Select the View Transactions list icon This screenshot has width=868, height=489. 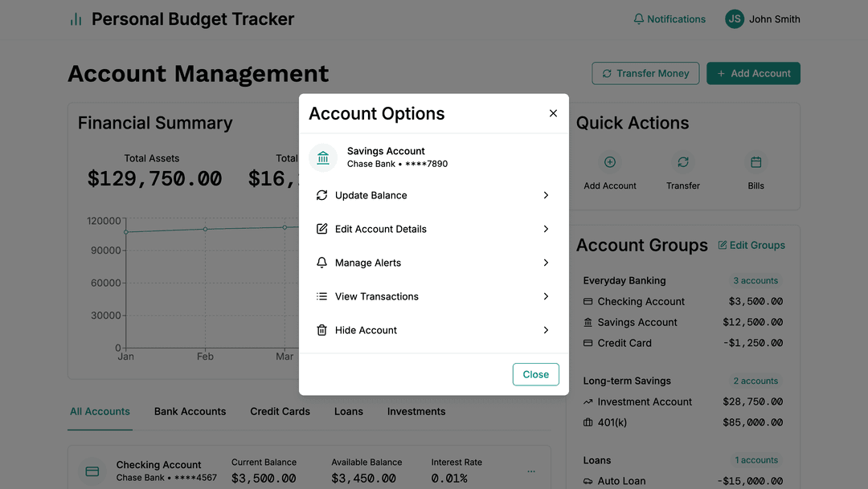[x=322, y=296]
